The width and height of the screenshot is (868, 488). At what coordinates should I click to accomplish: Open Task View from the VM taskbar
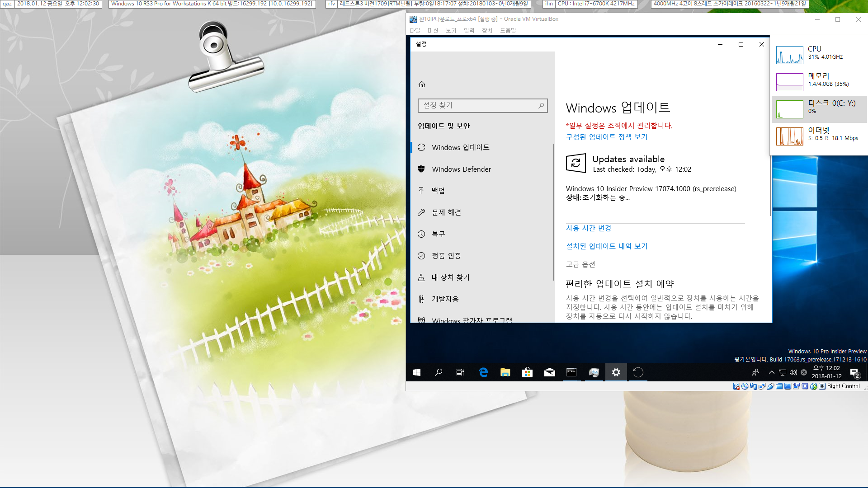460,372
